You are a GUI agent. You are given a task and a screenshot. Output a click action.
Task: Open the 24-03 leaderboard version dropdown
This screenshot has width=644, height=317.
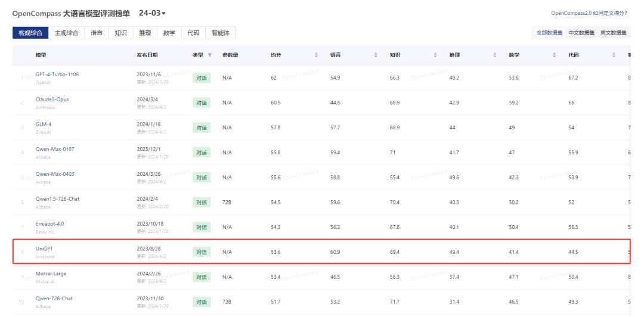click(x=153, y=13)
